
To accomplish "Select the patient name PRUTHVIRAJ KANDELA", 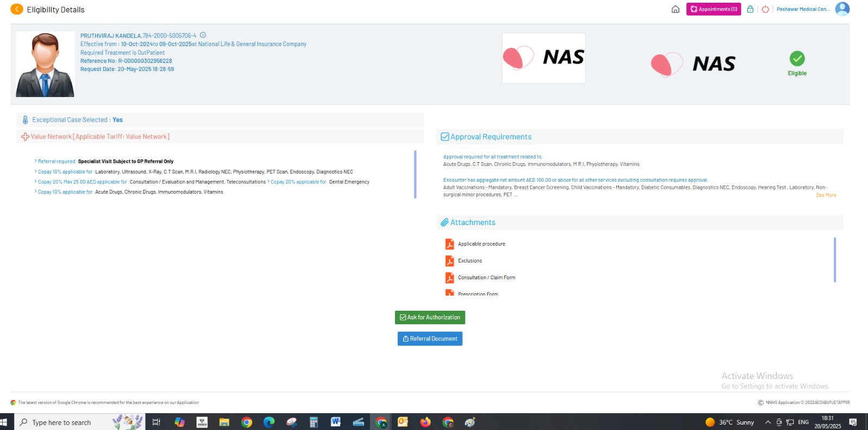I will tap(111, 36).
